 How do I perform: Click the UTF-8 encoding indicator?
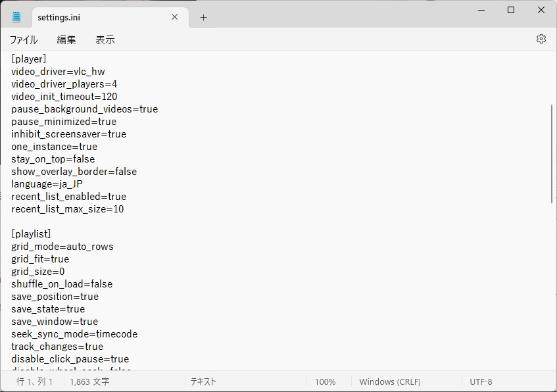point(481,381)
